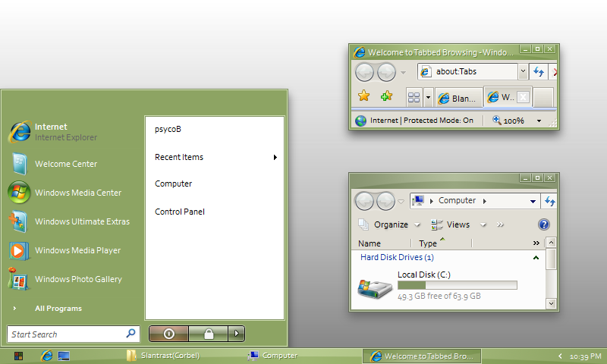The image size is (607, 364).
Task: Click the power button in Start menu
Action: coord(168,334)
